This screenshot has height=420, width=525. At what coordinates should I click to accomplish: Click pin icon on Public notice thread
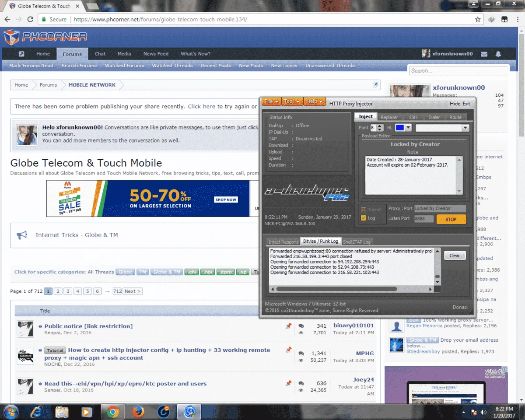(x=288, y=326)
